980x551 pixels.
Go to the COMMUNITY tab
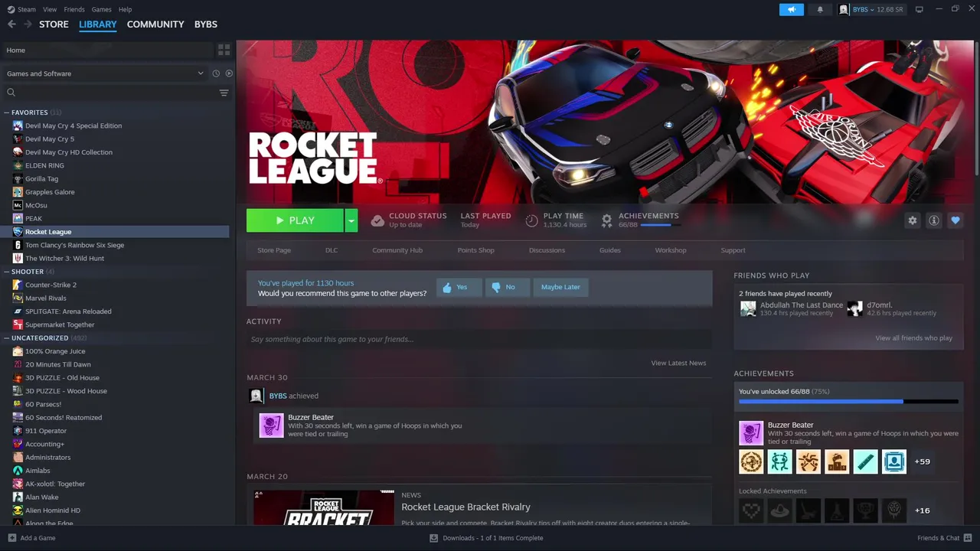click(155, 24)
